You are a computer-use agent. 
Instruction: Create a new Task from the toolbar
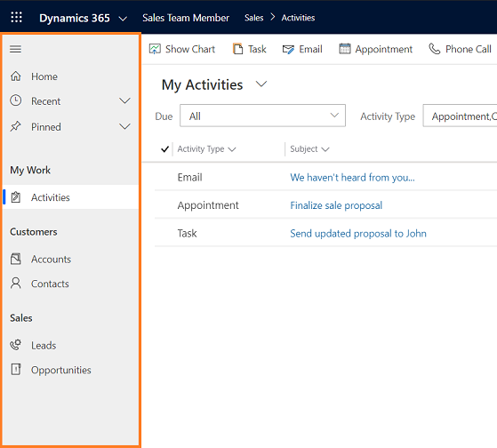pyautogui.click(x=250, y=49)
